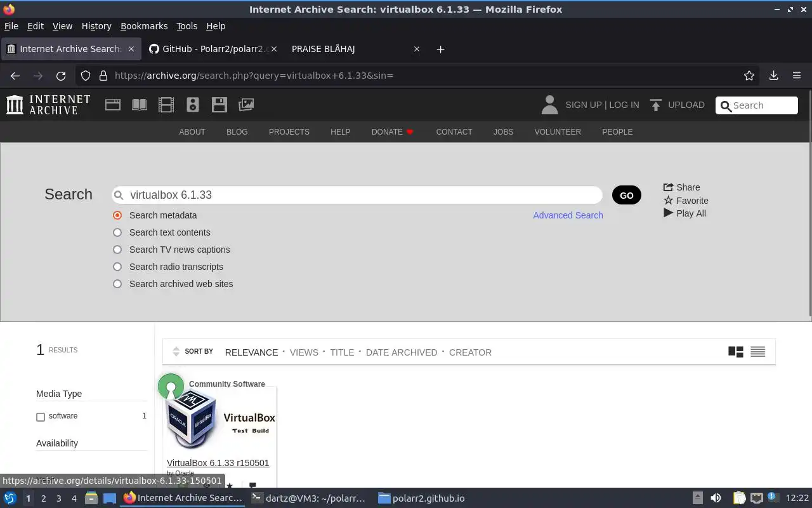Select Search radio transcripts option
The image size is (812, 508).
pos(117,267)
